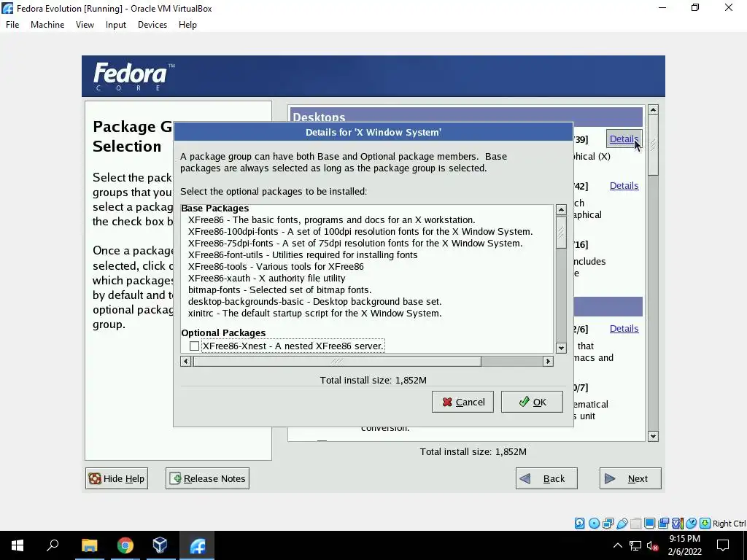Open Windows taskbar search
Screen dimensions: 747x560
click(x=53, y=545)
